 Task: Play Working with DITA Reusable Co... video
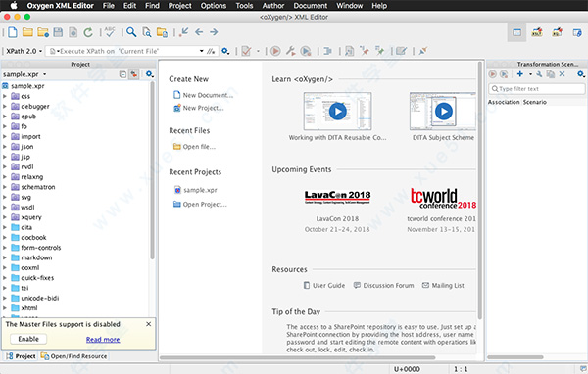(337, 112)
